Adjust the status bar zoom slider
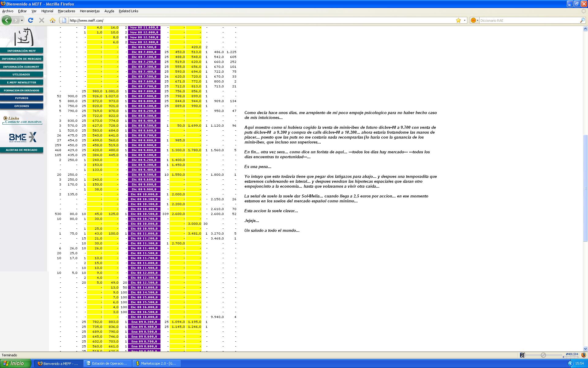 pos(543,355)
